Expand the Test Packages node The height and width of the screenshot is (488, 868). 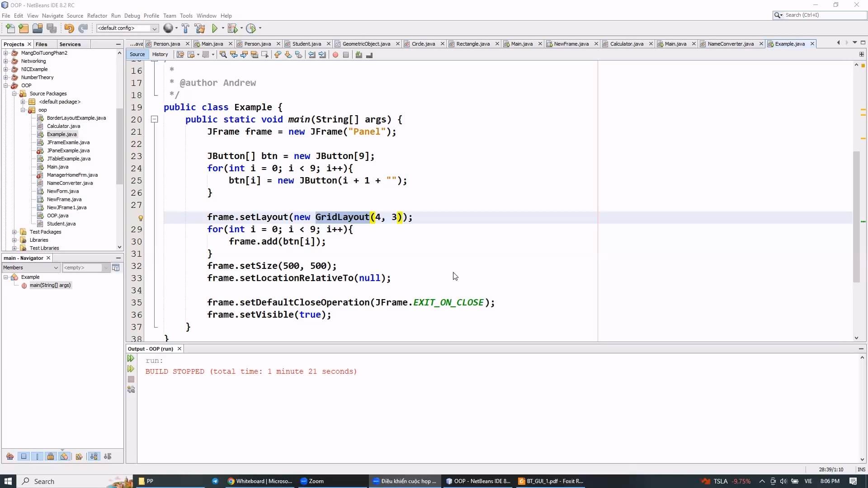coord(14,232)
